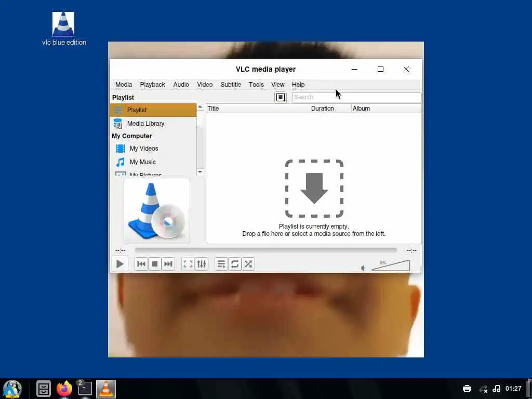This screenshot has height=399, width=532.
Task: Open My Music in sidebar
Action: (153, 162)
